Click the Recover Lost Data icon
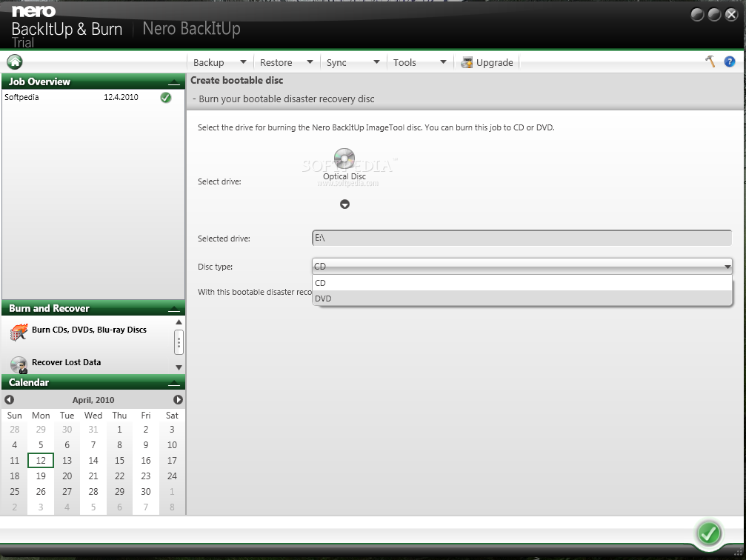This screenshot has height=560, width=746. click(19, 364)
